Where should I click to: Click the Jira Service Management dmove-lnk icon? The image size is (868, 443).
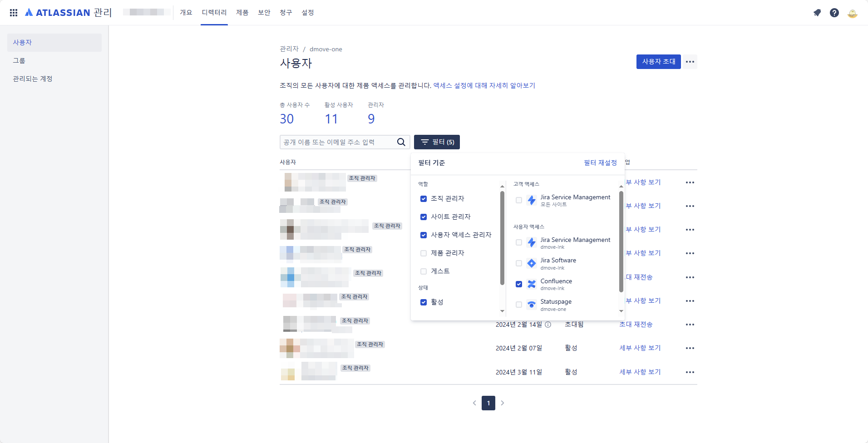click(532, 243)
